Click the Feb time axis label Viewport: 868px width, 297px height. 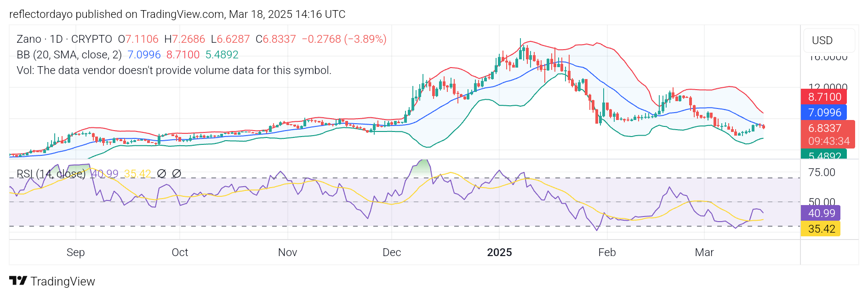(607, 252)
